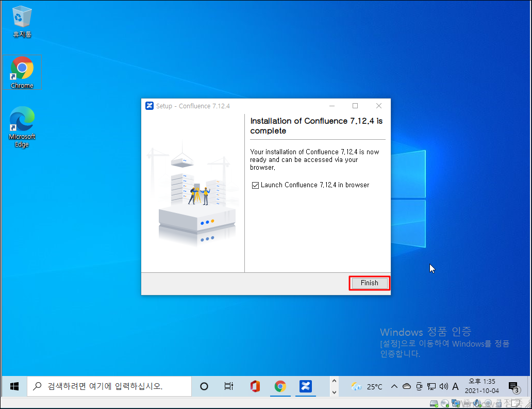Open network status tray icon
Image resolution: width=532 pixels, height=409 pixels.
click(x=431, y=386)
